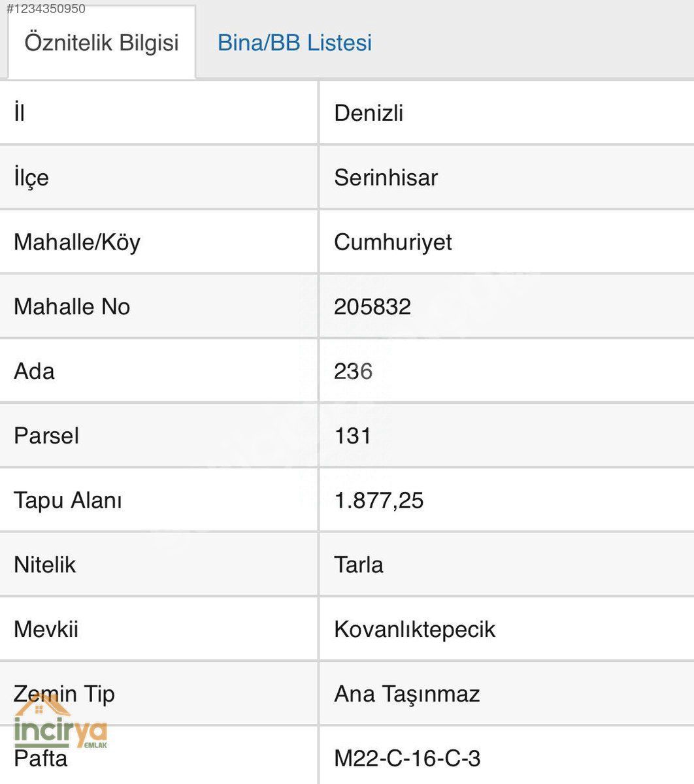Viewport: 694px width, 784px height.
Task: Click the Denizli province value
Action: coord(369,113)
